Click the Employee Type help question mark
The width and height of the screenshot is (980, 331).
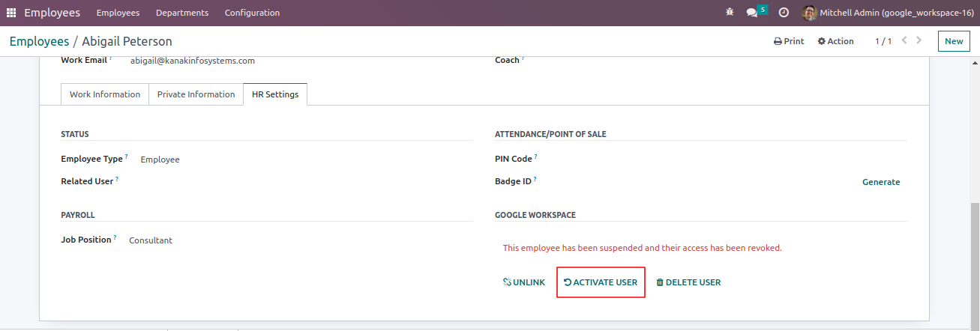[126, 157]
